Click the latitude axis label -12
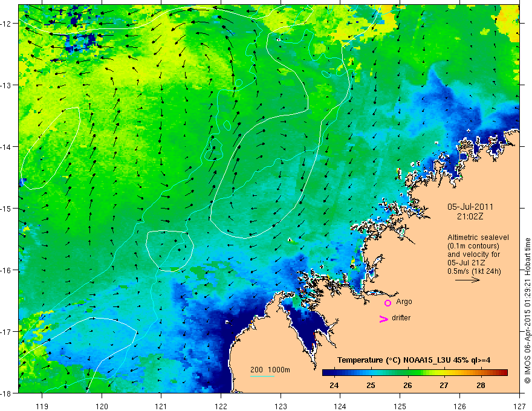The image size is (532, 411). point(7,24)
